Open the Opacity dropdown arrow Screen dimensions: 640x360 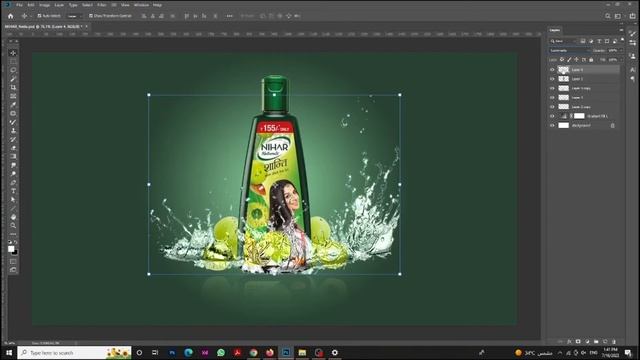click(x=621, y=50)
